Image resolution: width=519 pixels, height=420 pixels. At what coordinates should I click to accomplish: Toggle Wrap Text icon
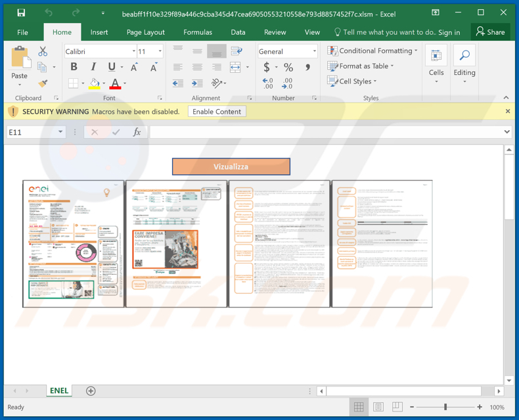237,51
